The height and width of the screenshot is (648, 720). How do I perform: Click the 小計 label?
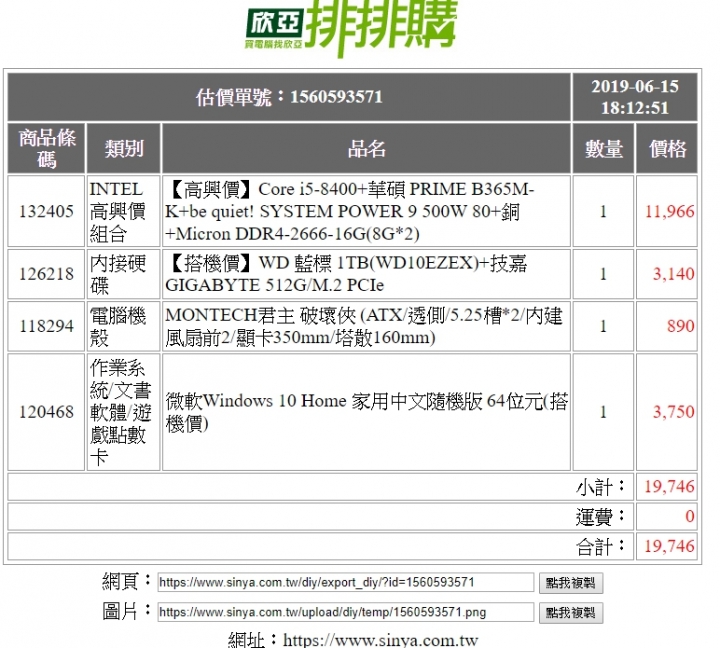coord(601,487)
